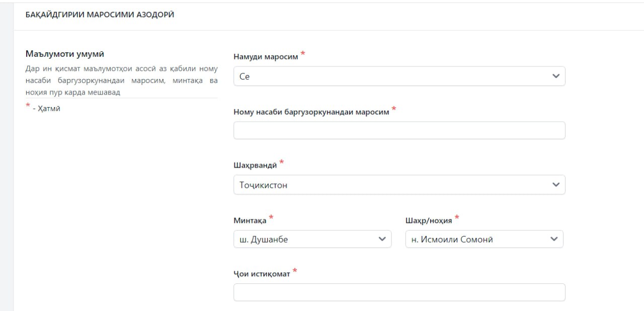Click the section description paragraph under Маълумоти умумӣ
The width and height of the screenshot is (644, 311).
click(121, 81)
